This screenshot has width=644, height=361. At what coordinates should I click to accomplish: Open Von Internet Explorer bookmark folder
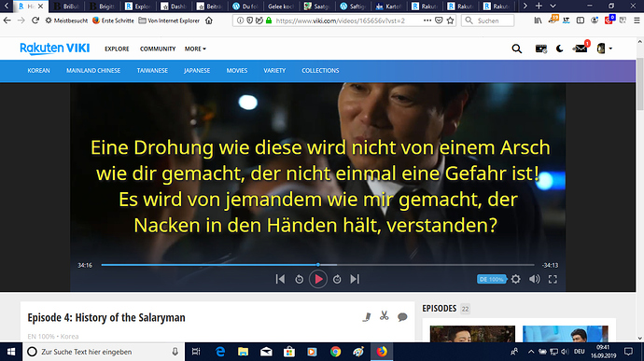[x=169, y=21]
